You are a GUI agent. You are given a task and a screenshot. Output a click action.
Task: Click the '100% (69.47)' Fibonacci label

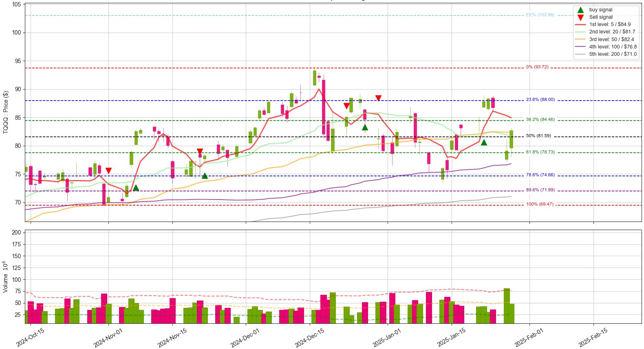pos(540,204)
